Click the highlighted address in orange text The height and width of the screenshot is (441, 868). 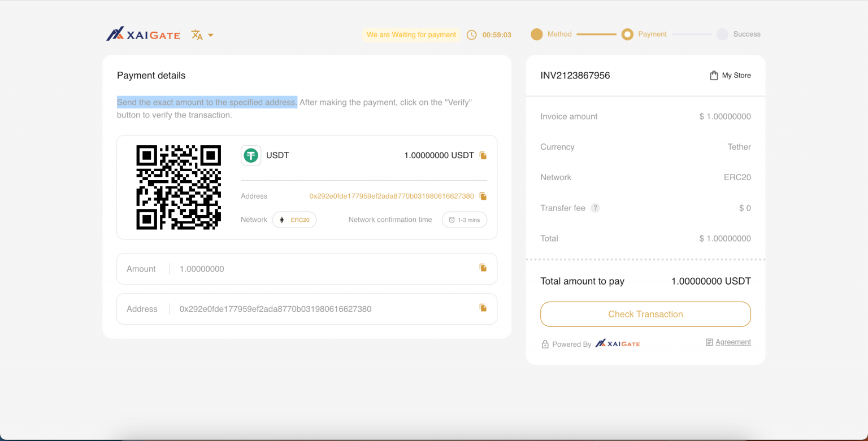tap(391, 196)
